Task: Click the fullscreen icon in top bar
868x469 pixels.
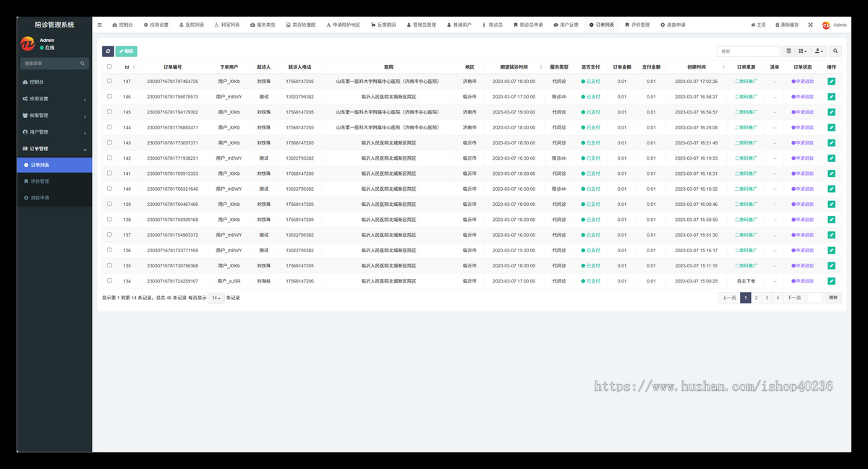Action: pyautogui.click(x=810, y=25)
